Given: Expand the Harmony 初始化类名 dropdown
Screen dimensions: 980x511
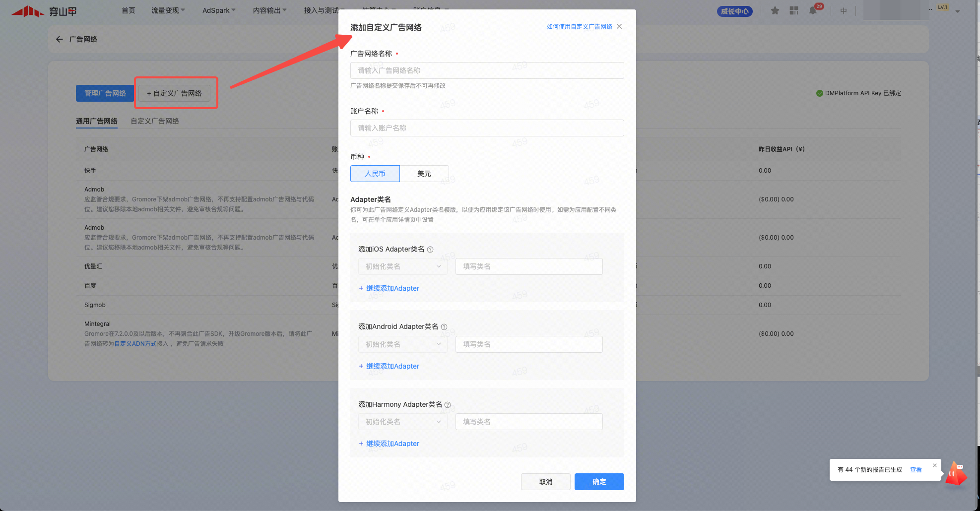Looking at the screenshot, I should [402, 422].
